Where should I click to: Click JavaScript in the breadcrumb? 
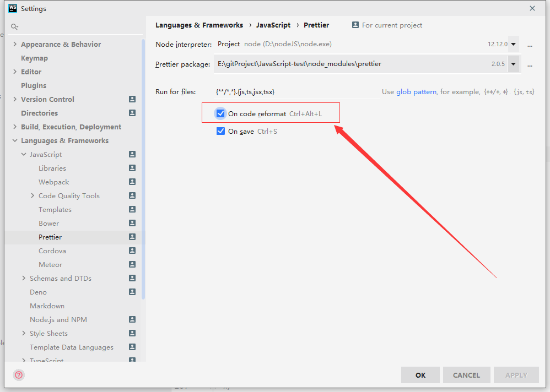pos(273,25)
